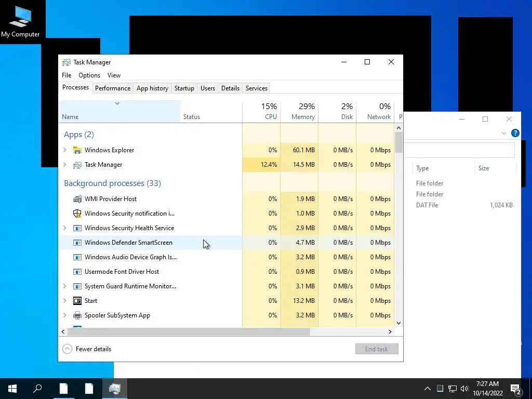
Task: Click the vertical scrollbar down arrow
Action: click(398, 323)
